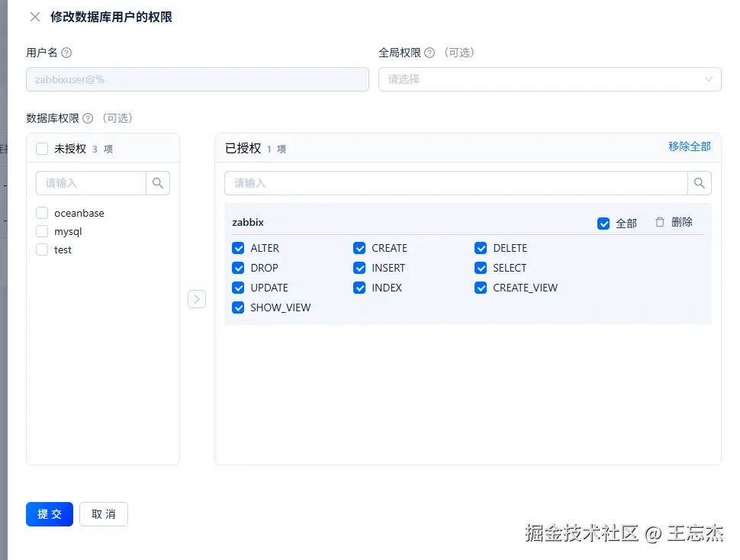Uncheck the SELECT privilege
This screenshot has height=560, width=740.
(481, 268)
